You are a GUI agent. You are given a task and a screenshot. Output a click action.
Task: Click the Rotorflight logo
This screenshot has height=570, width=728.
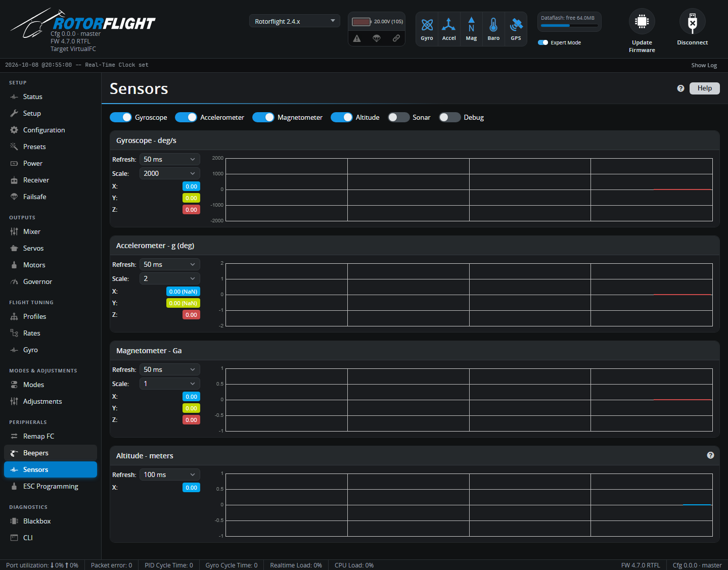coord(83,23)
